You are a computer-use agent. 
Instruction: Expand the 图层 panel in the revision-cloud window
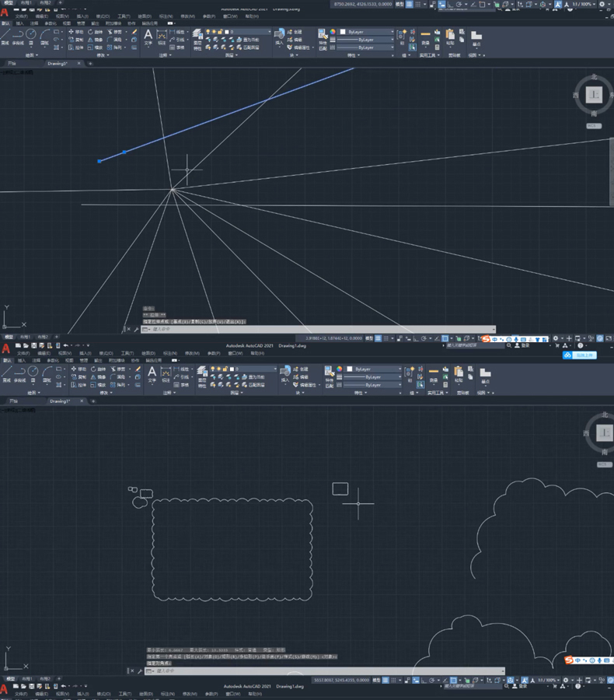[x=236, y=393]
